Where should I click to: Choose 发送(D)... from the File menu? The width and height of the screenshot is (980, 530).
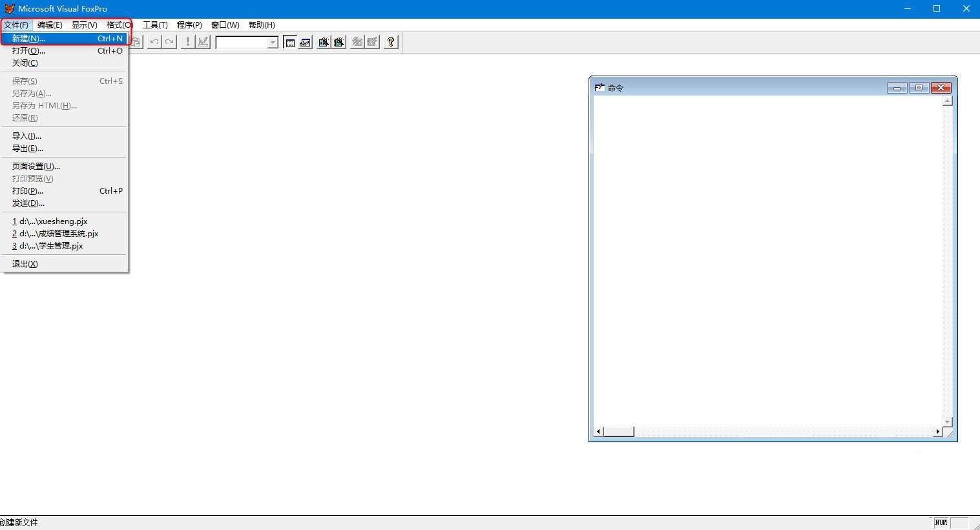coord(64,203)
